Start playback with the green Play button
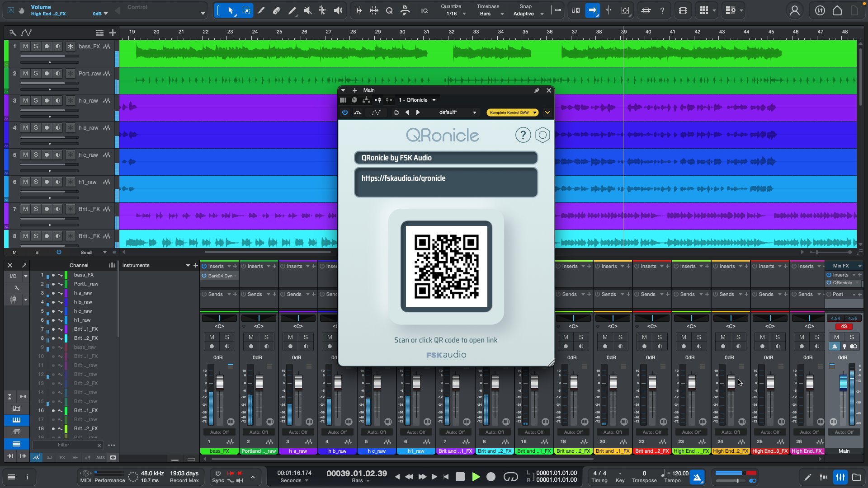Viewport: 868px width, 488px height. tap(476, 477)
